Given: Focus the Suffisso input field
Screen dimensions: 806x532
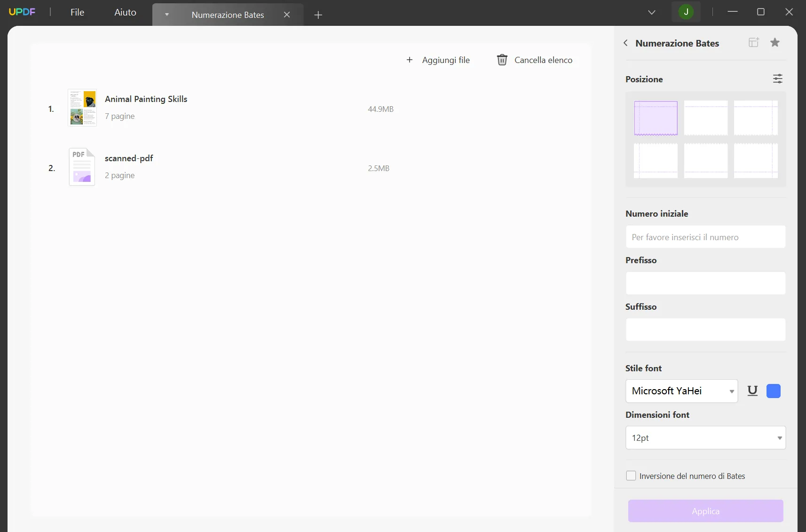Looking at the screenshot, I should pos(705,330).
